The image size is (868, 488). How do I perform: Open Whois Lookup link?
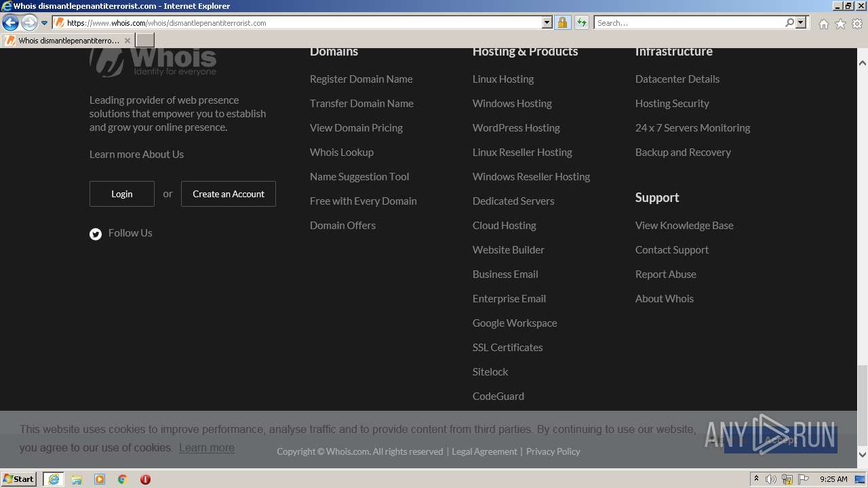(x=342, y=152)
